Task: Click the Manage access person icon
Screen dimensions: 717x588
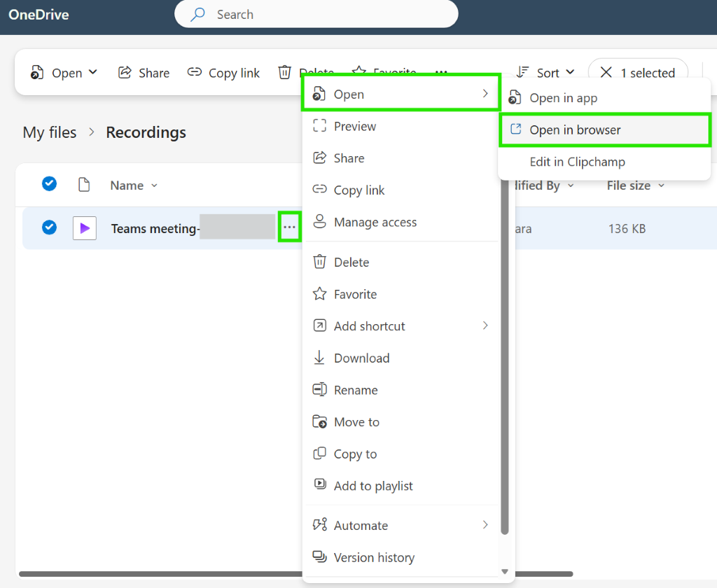Action: (x=319, y=221)
